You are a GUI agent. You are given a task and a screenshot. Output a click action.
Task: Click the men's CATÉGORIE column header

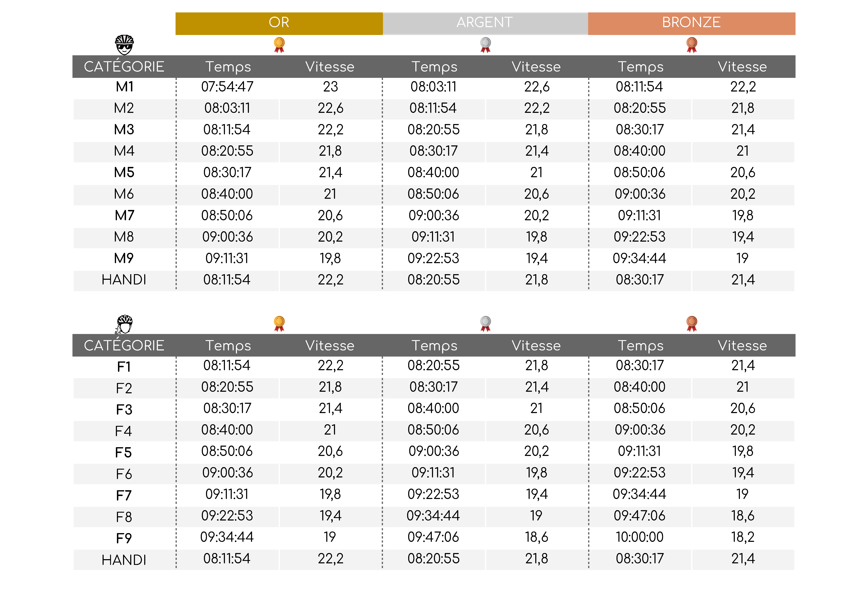[x=124, y=67]
